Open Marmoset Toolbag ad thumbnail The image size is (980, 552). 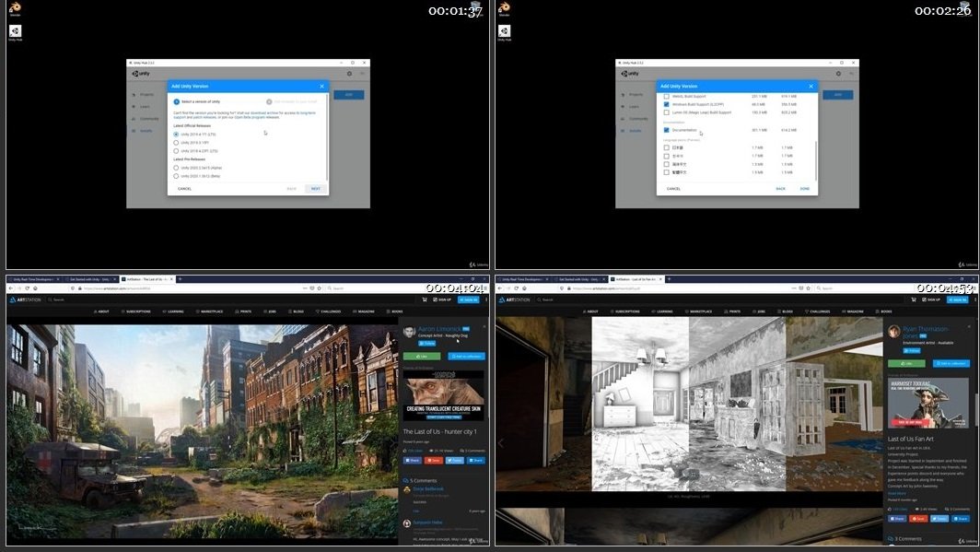tap(928, 403)
